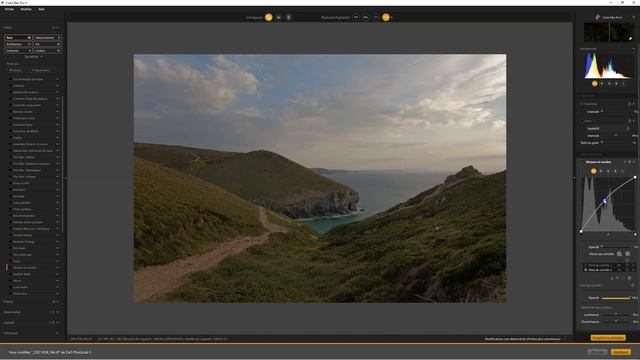The height and width of the screenshot is (360, 640).
Task: Adjust the yellow Opacité slider
Action: pyautogui.click(x=616, y=298)
